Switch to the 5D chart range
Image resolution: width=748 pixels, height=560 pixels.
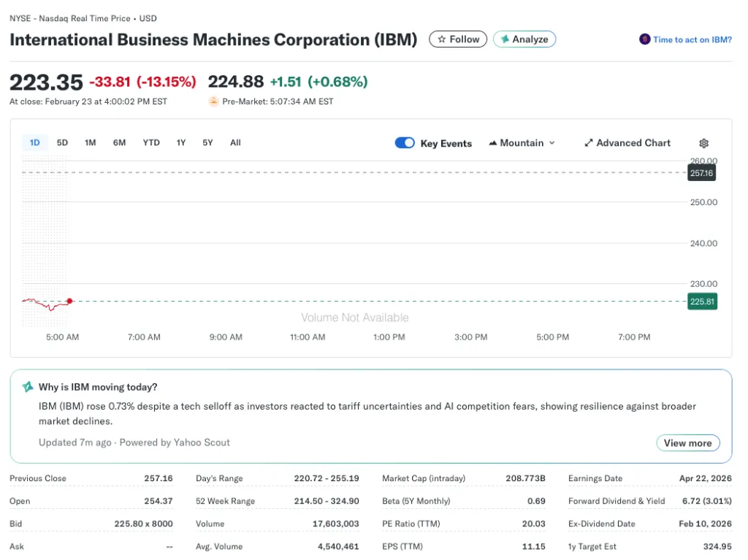pos(62,142)
